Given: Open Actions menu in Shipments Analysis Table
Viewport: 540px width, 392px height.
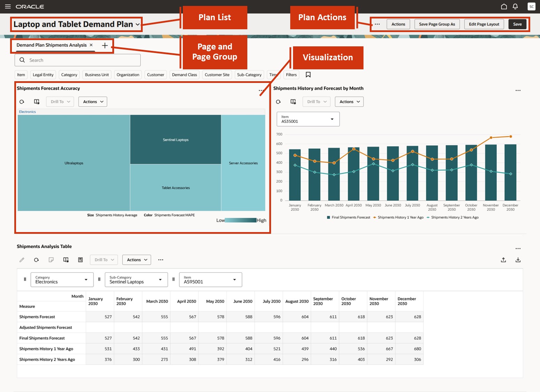Looking at the screenshot, I should pos(137,260).
